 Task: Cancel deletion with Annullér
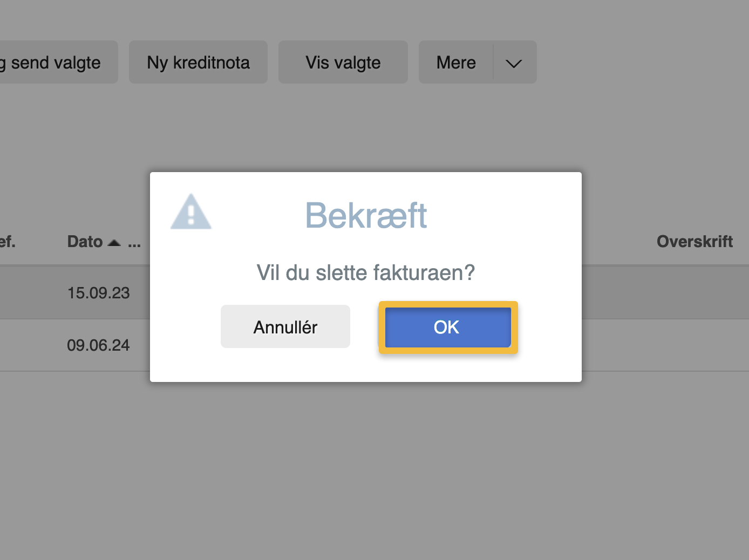click(285, 326)
